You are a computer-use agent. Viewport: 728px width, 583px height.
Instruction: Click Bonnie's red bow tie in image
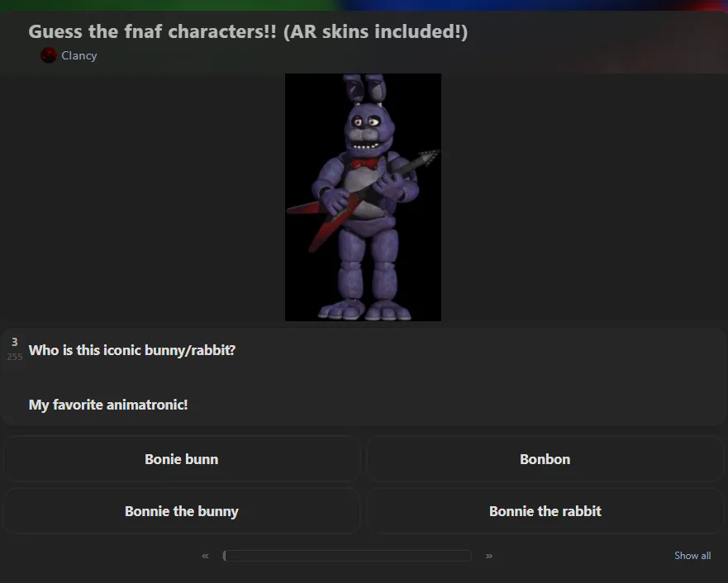coord(364,164)
